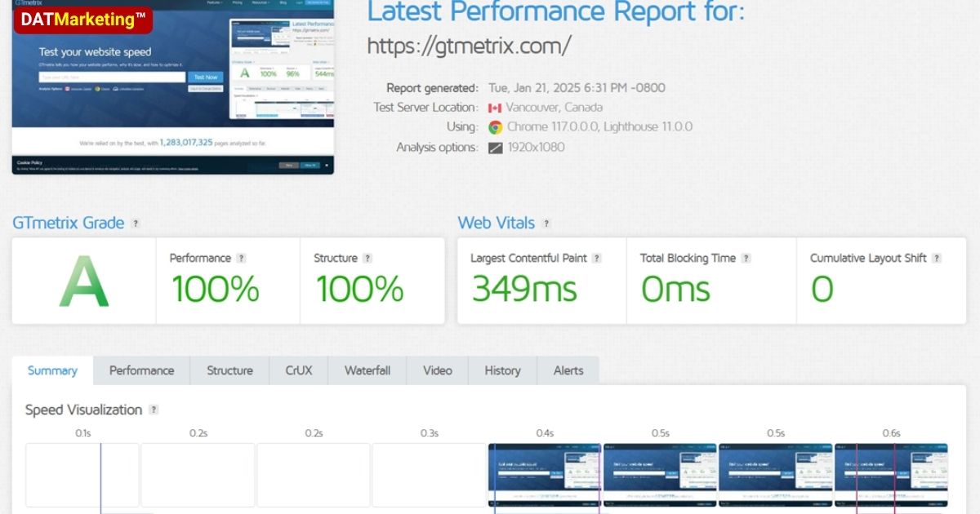980x514 pixels.
Task: Click the 0.4s filmstrip frame
Action: [545, 475]
